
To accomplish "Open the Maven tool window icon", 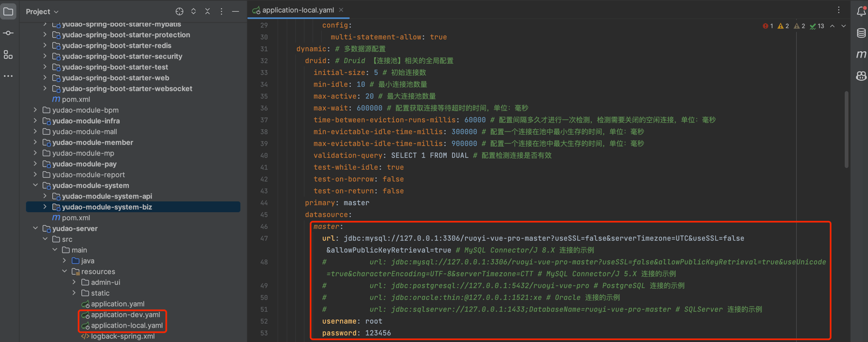I will coord(861,54).
